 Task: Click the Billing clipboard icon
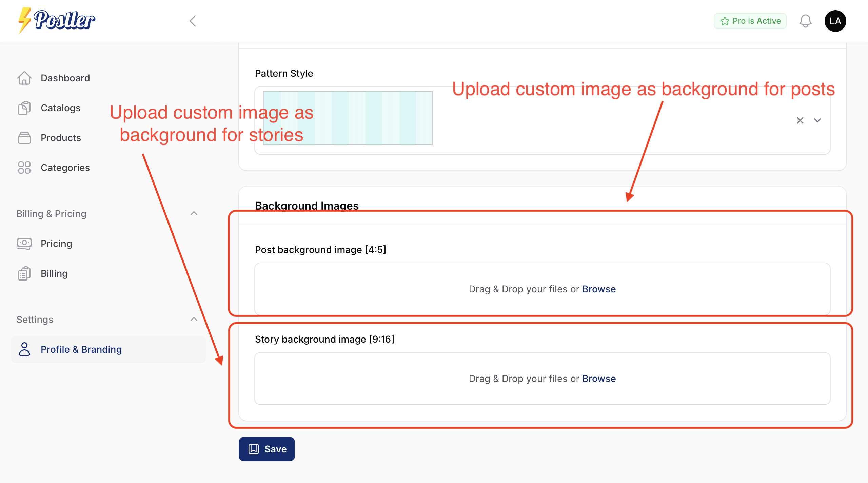(24, 273)
